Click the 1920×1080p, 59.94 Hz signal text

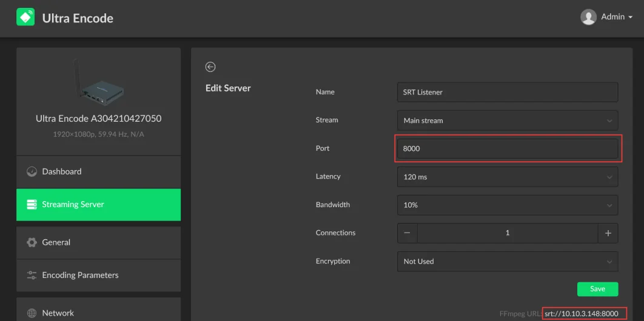coord(99,134)
